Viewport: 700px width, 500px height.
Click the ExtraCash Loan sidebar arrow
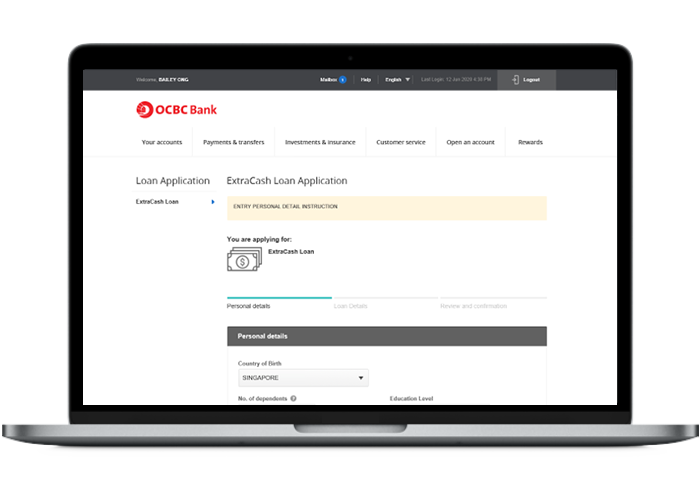coord(213,202)
